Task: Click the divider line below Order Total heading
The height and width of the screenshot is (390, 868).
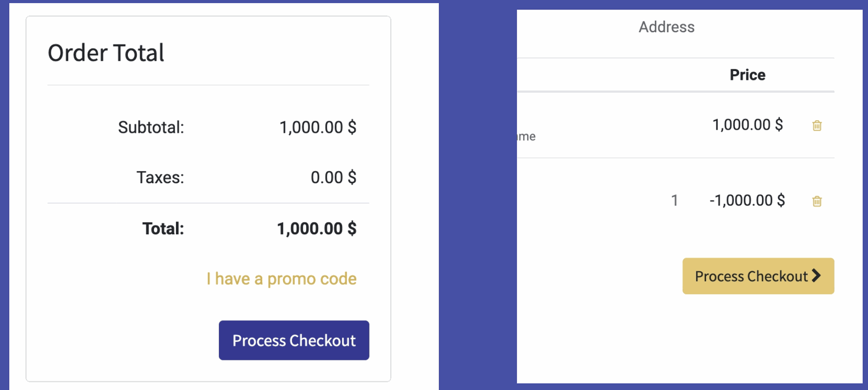Action: [208, 85]
